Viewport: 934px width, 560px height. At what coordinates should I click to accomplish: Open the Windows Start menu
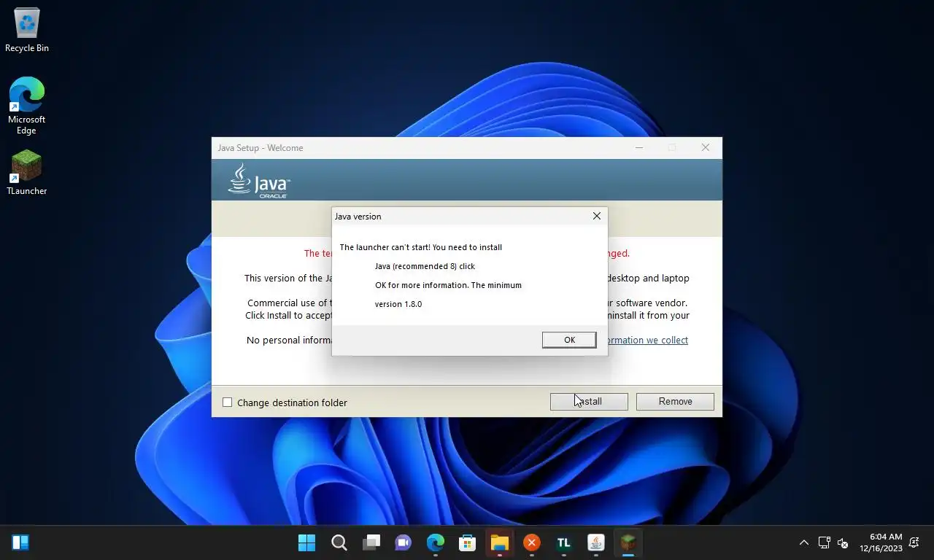click(x=307, y=542)
